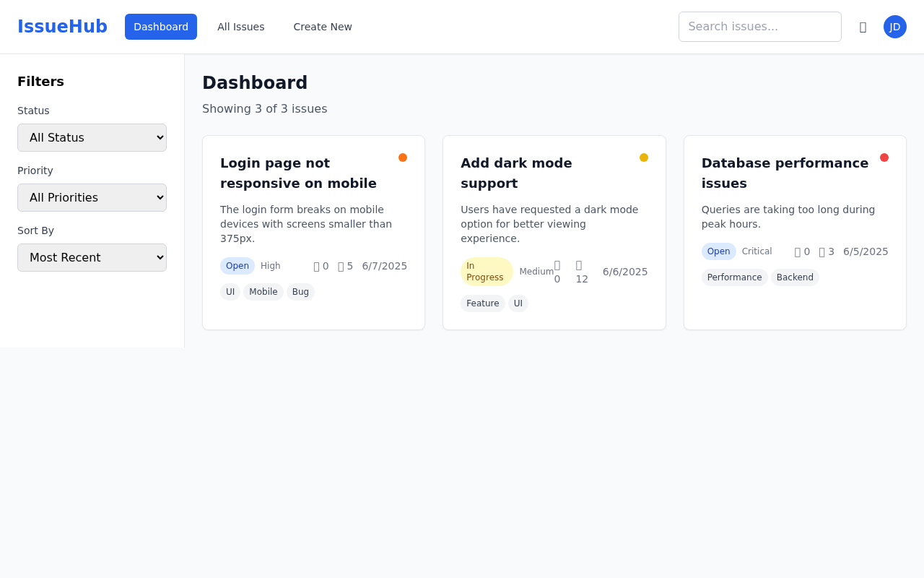Click the orange status dot on Login page card

(x=403, y=157)
